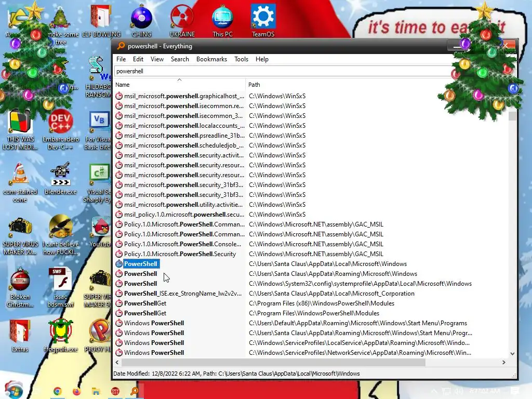Open the ELF BOWLING desktop icon
This screenshot has height=399, width=532.
(x=101, y=20)
